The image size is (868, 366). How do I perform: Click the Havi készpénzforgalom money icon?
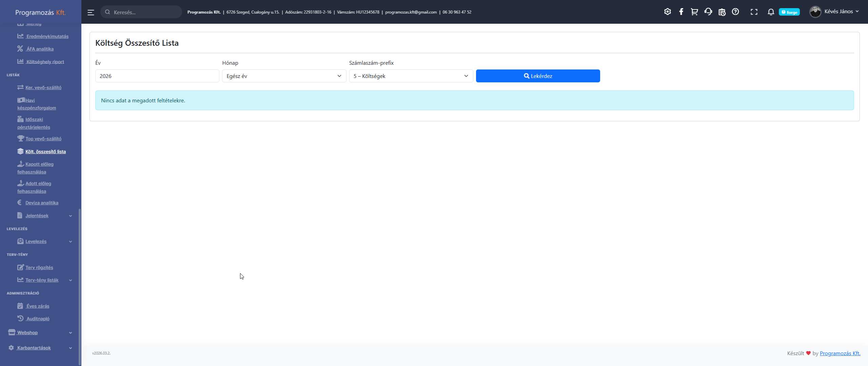pos(21,100)
